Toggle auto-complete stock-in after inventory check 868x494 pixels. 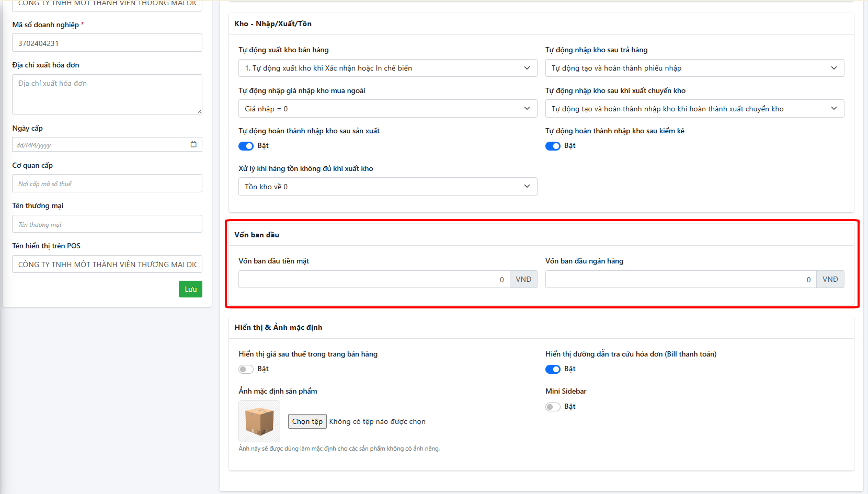pos(553,146)
